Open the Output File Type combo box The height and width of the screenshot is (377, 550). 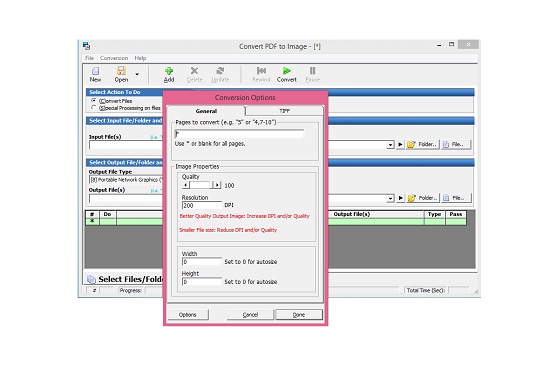(126, 180)
